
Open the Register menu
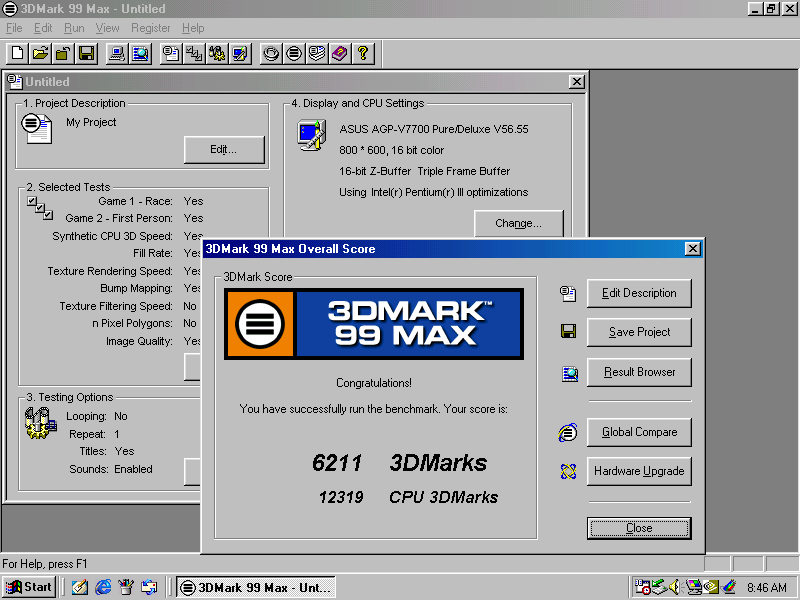point(151,28)
